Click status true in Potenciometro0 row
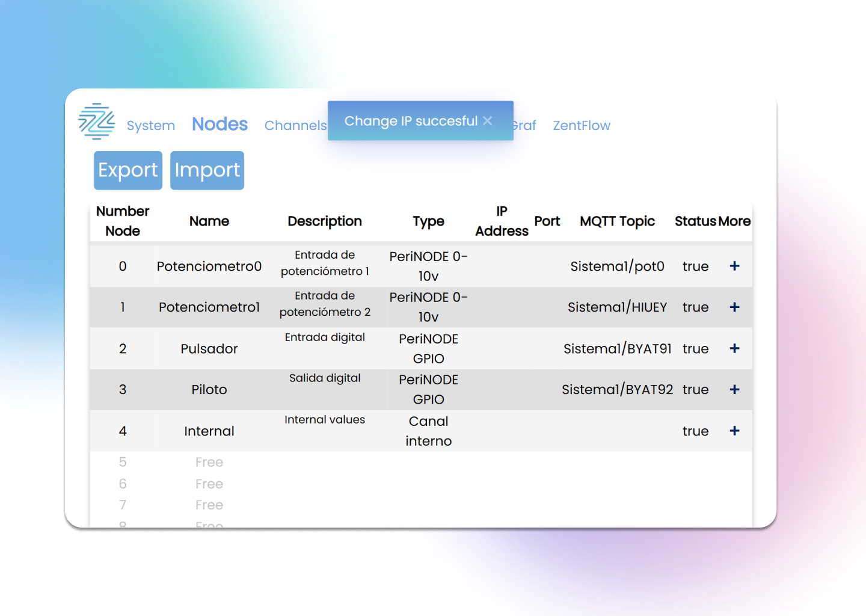 696,266
